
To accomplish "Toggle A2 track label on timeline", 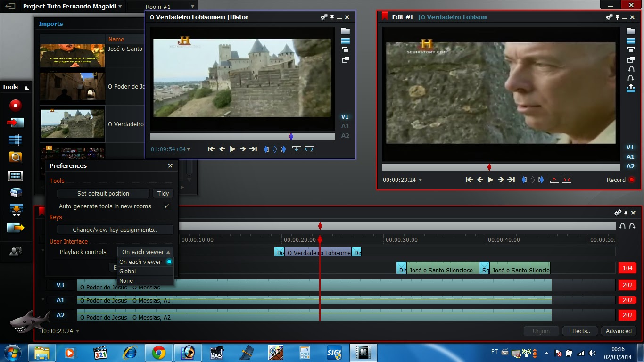I will pos(60,315).
